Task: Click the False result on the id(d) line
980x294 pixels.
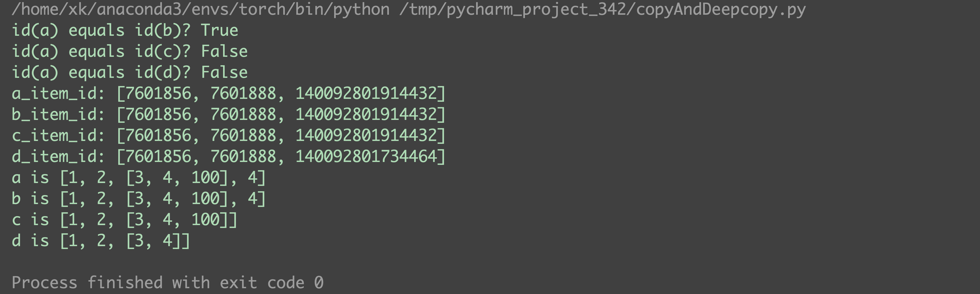Action: 224,72
